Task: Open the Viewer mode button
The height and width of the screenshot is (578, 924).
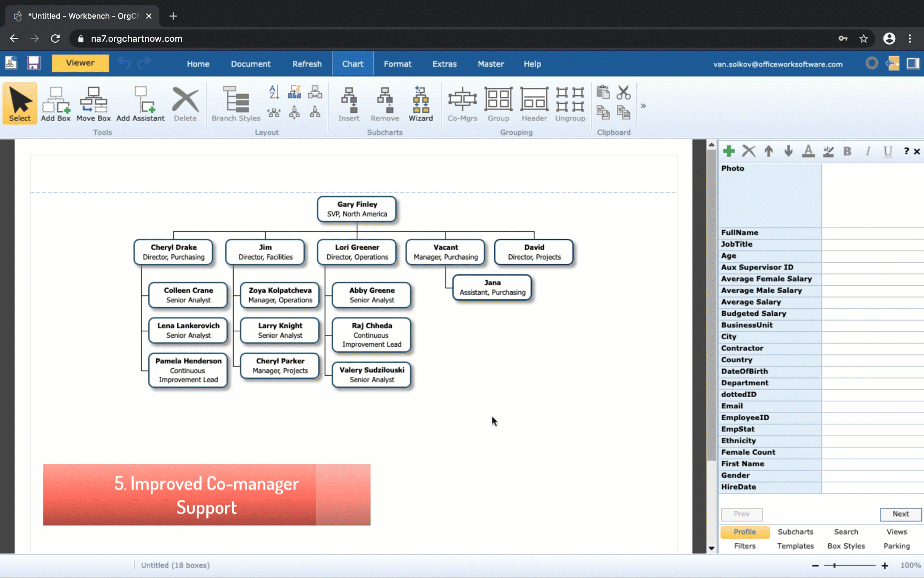Action: (x=80, y=63)
